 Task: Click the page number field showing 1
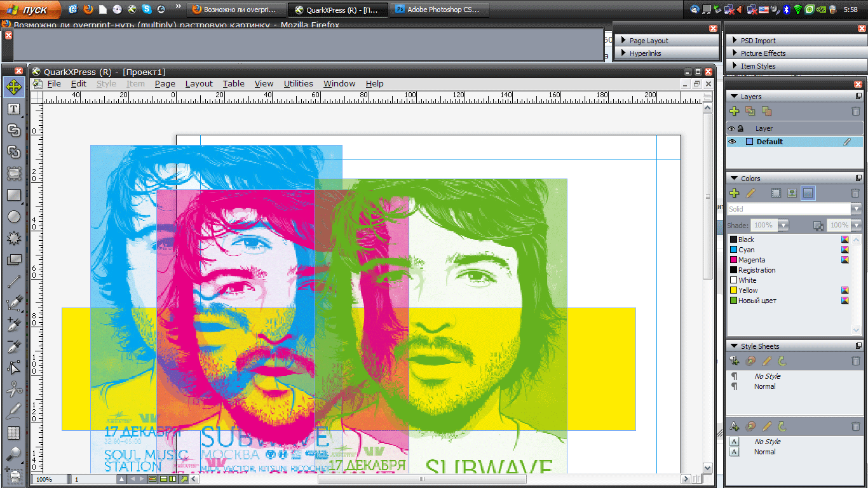point(95,479)
